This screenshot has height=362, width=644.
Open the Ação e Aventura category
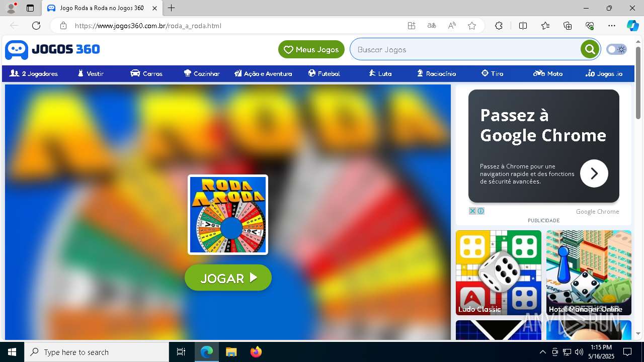[x=263, y=73]
